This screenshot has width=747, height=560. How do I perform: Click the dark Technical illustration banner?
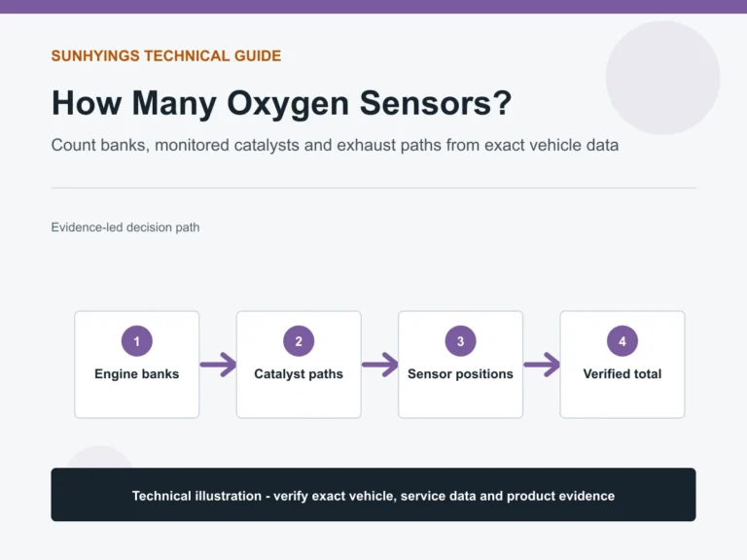(x=373, y=494)
